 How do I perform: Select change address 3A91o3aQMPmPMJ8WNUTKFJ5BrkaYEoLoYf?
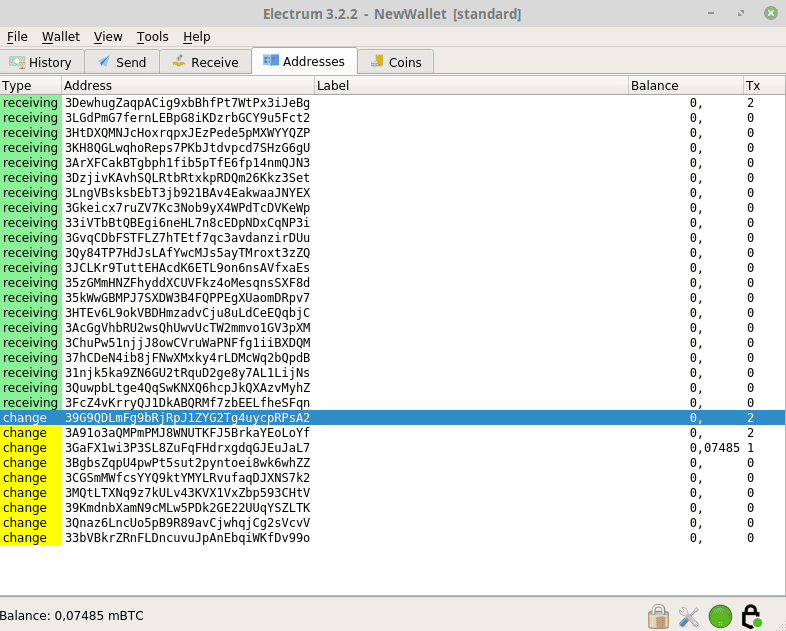(x=187, y=433)
